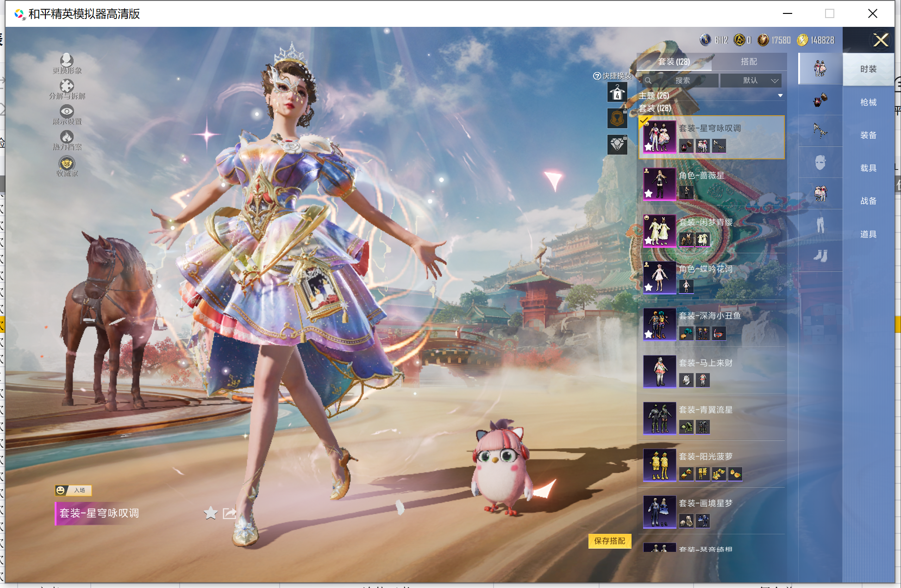Select the pants category icon

(x=820, y=225)
